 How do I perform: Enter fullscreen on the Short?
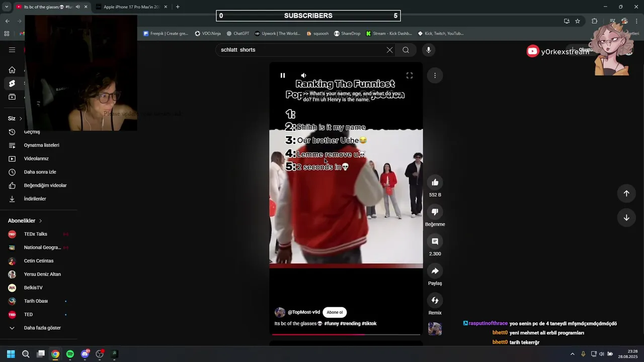[x=410, y=75]
